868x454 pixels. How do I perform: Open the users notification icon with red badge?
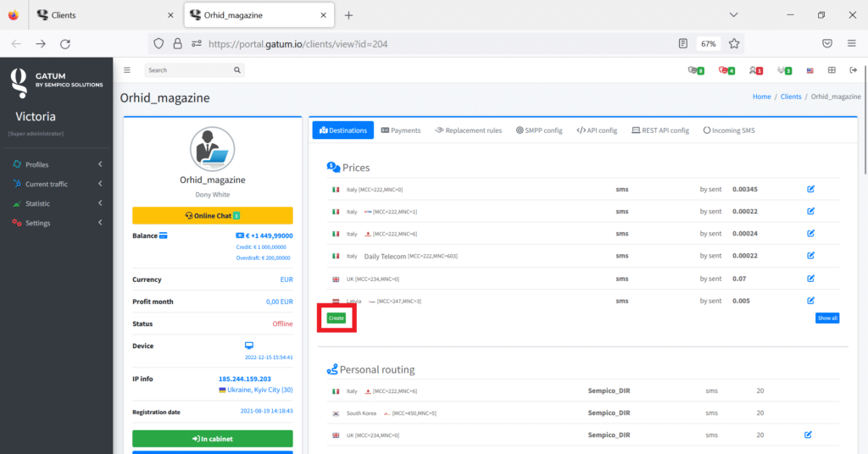pyautogui.click(x=755, y=70)
